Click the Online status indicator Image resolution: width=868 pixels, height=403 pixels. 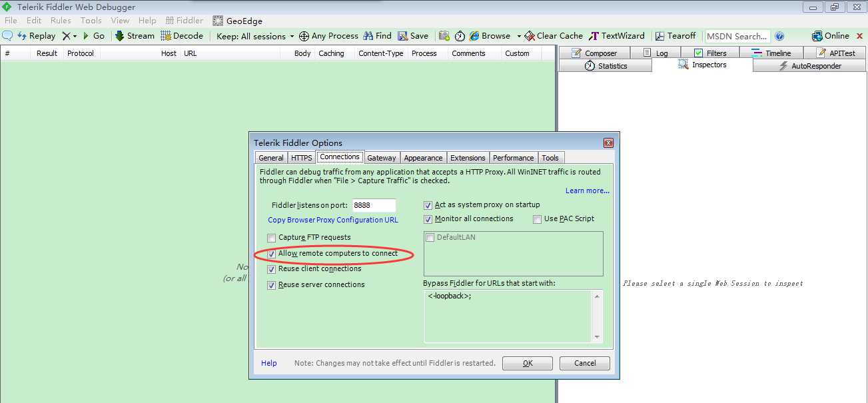point(831,36)
